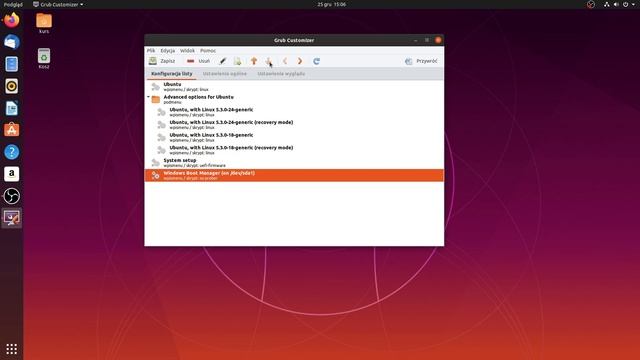Image resolution: width=640 pixels, height=360 pixels.
Task: Move selected entry up with arrow icon
Action: pyautogui.click(x=254, y=61)
